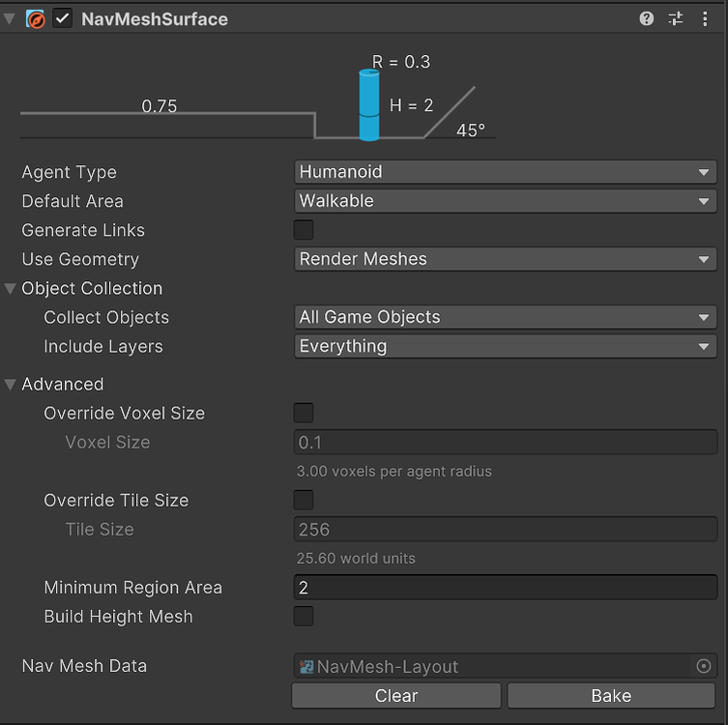This screenshot has width=728, height=725.
Task: Open the Default Area dropdown
Action: coord(505,201)
